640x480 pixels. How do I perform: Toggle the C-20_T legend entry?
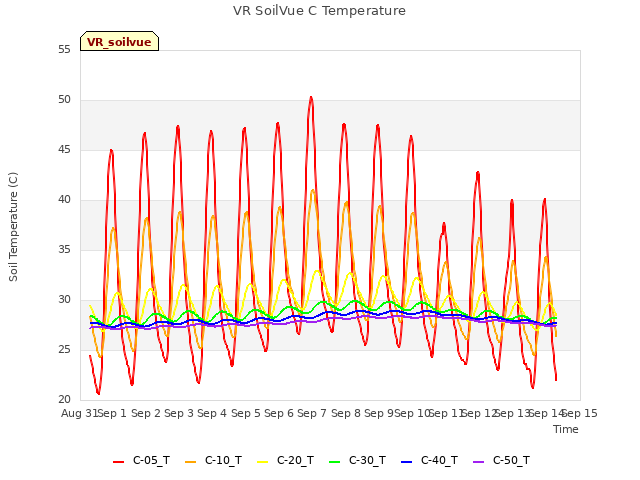coord(285,461)
